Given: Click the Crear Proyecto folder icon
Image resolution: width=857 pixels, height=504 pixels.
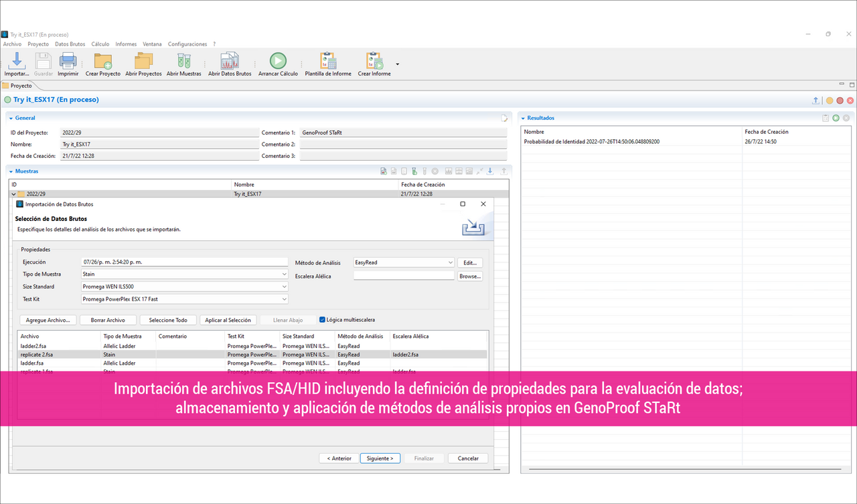Looking at the screenshot, I should (x=102, y=60).
